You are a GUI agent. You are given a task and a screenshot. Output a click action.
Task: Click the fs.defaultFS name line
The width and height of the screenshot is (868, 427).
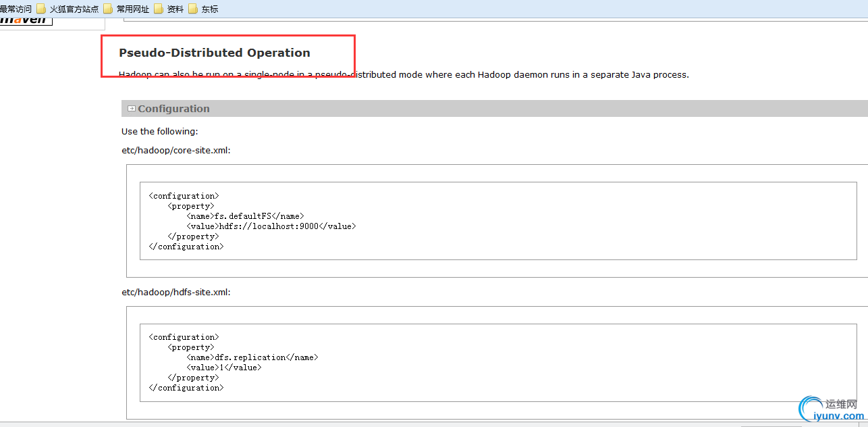(245, 216)
